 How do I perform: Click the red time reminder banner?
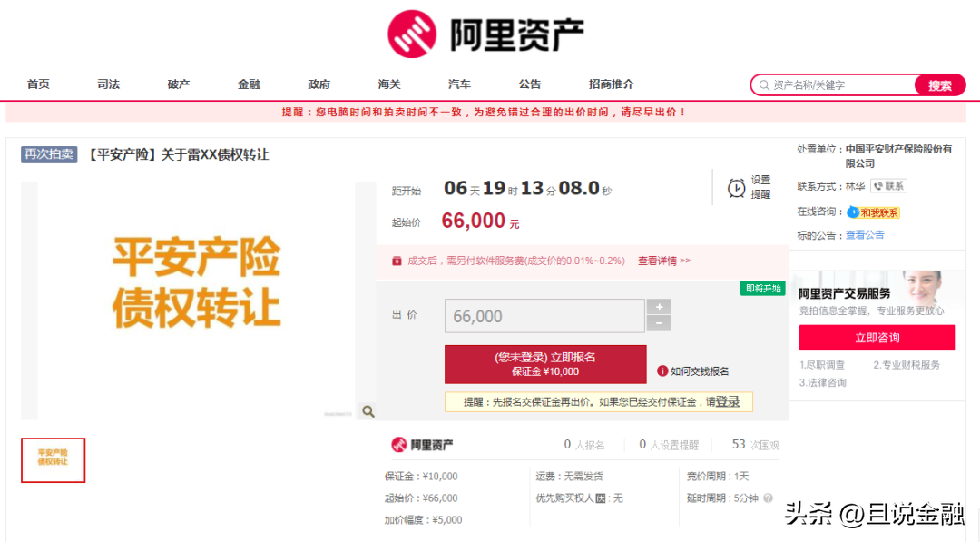coord(485,112)
